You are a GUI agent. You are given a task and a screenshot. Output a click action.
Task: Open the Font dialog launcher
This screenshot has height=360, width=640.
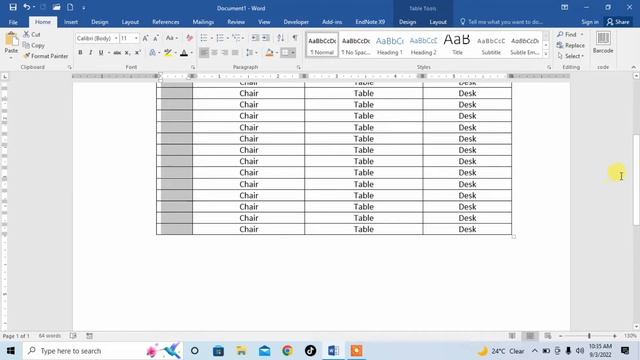(193, 67)
